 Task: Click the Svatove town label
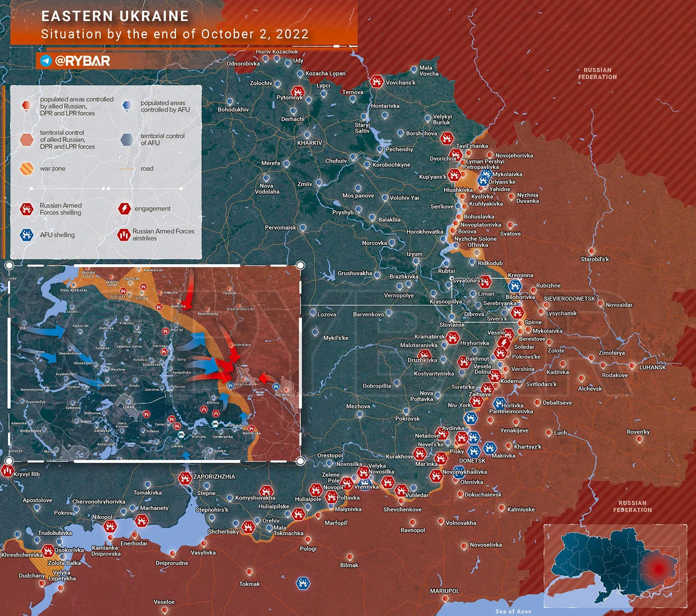(511, 234)
